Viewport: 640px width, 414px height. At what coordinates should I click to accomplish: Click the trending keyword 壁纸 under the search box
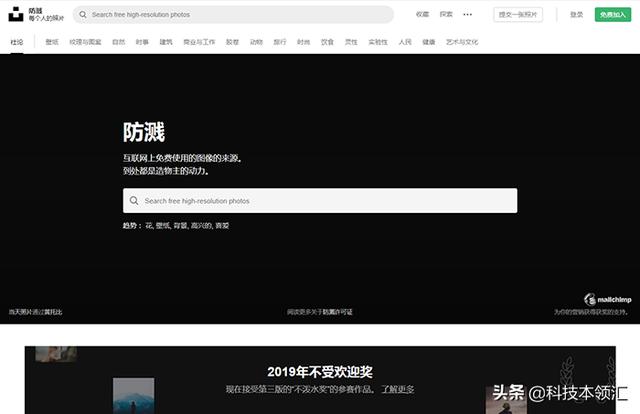coord(162,225)
